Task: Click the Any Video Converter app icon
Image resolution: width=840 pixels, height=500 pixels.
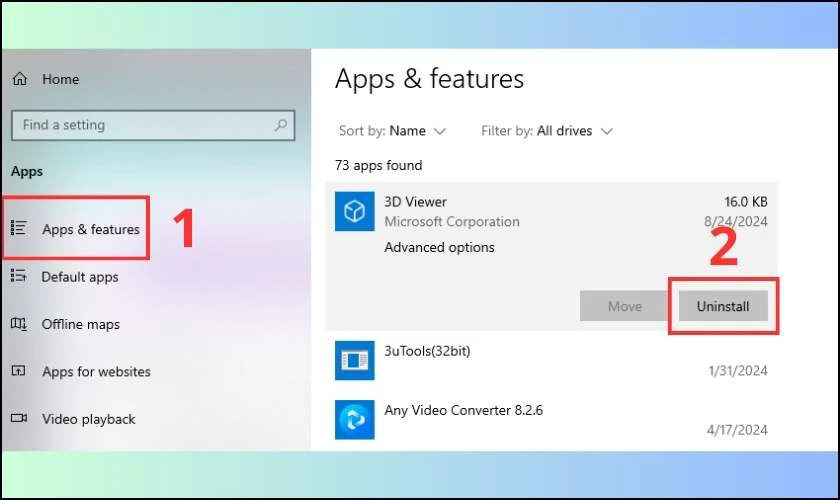Action: 355,420
